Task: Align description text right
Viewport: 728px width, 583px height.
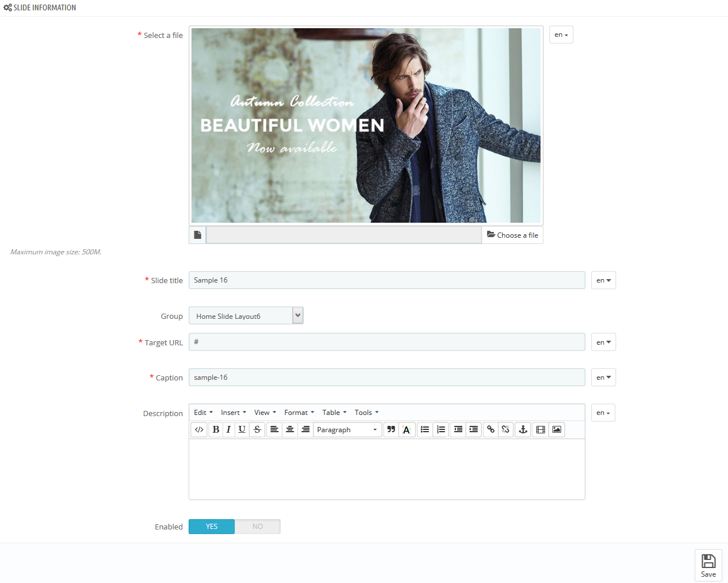Action: (305, 429)
